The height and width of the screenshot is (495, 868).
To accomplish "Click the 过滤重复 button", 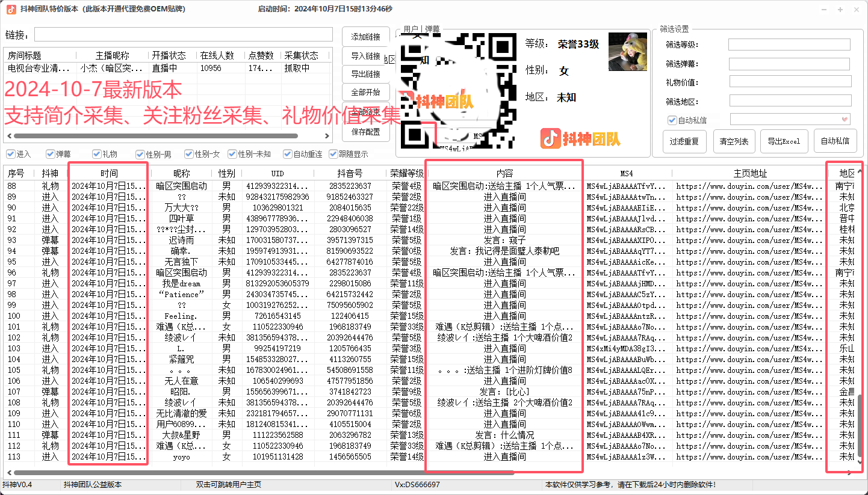I will click(684, 141).
